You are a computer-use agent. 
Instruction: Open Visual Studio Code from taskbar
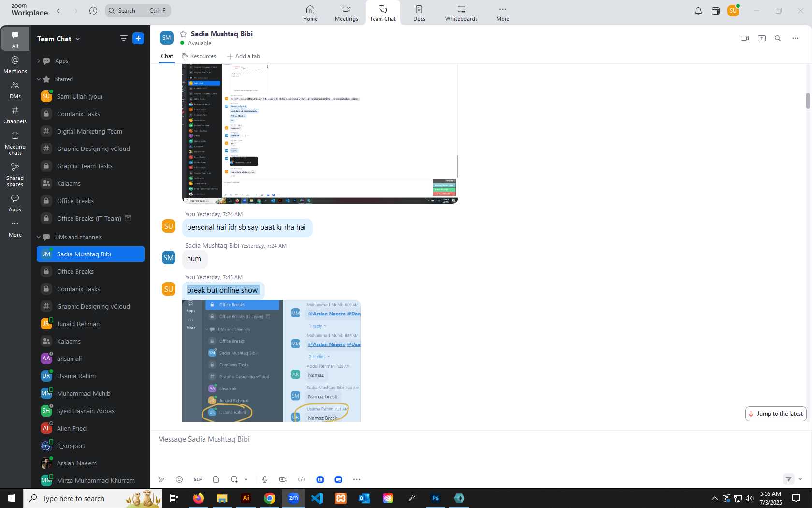pos(317,498)
